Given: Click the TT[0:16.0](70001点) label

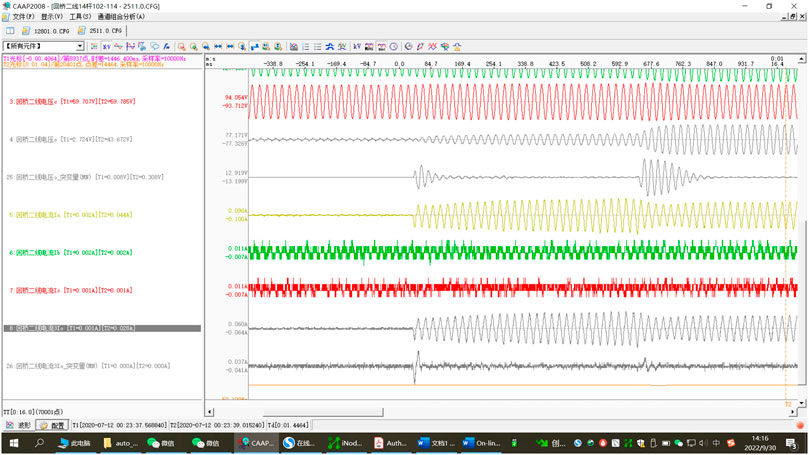Looking at the screenshot, I should tap(34, 412).
